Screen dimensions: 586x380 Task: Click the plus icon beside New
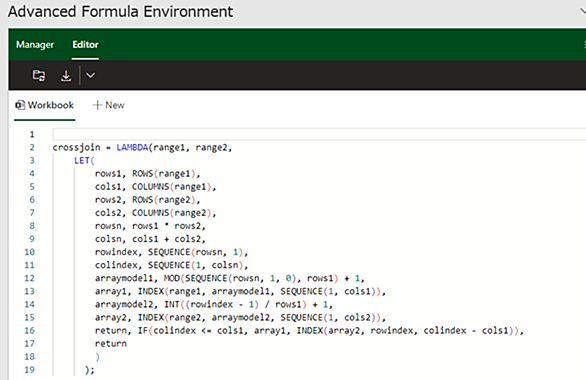(97, 105)
